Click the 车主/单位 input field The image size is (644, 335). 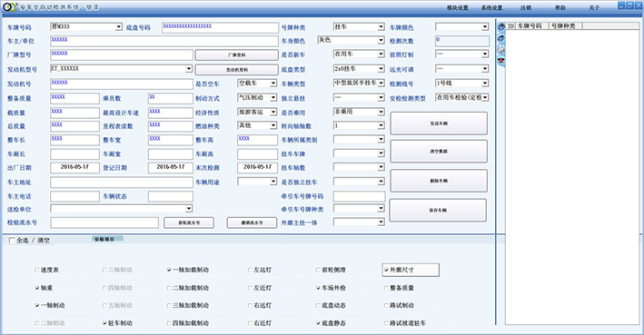[x=164, y=41]
